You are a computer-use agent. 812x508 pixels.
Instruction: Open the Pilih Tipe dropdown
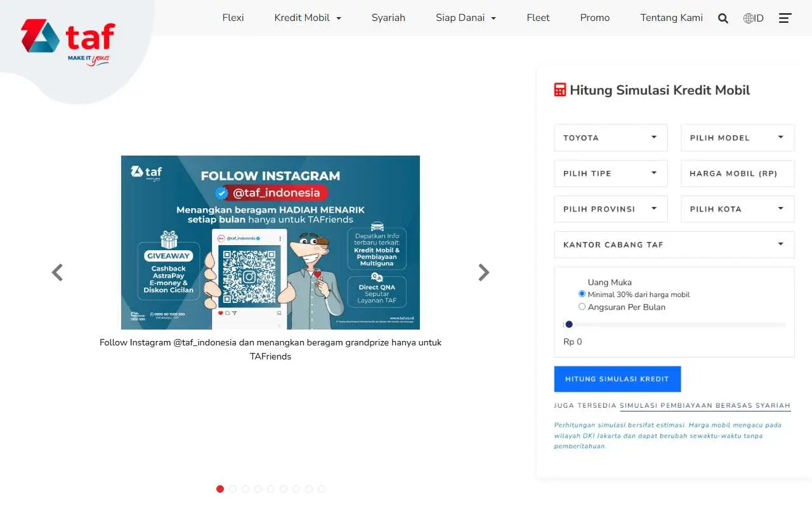[611, 173]
